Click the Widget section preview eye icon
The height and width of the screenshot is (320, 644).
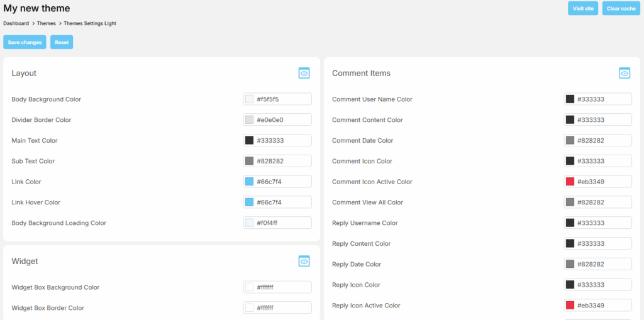pyautogui.click(x=304, y=261)
